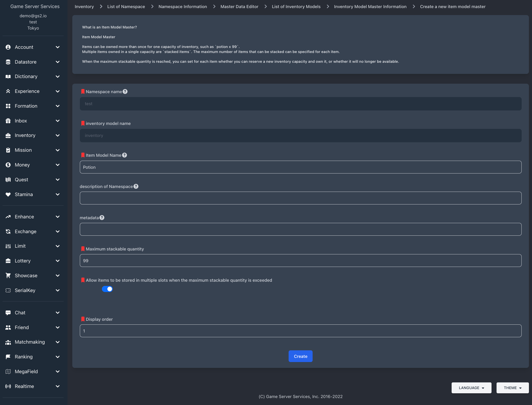The image size is (532, 405).
Task: Click the Ranking flag icon
Action: (8, 357)
